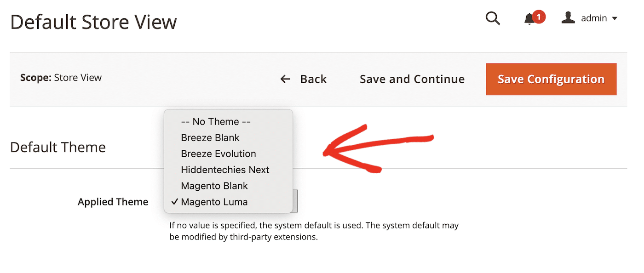Click the Applied Theme select box edge
This screenshot has height=273, width=644.
(x=295, y=201)
